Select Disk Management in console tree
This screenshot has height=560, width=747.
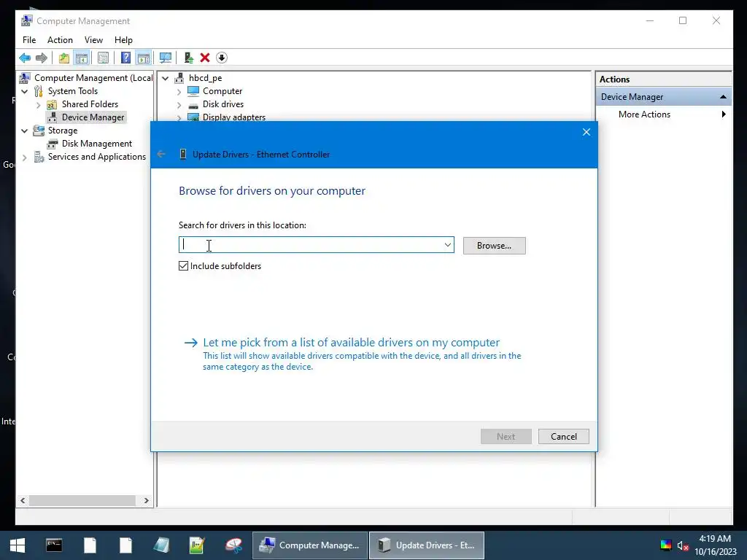pyautogui.click(x=97, y=144)
